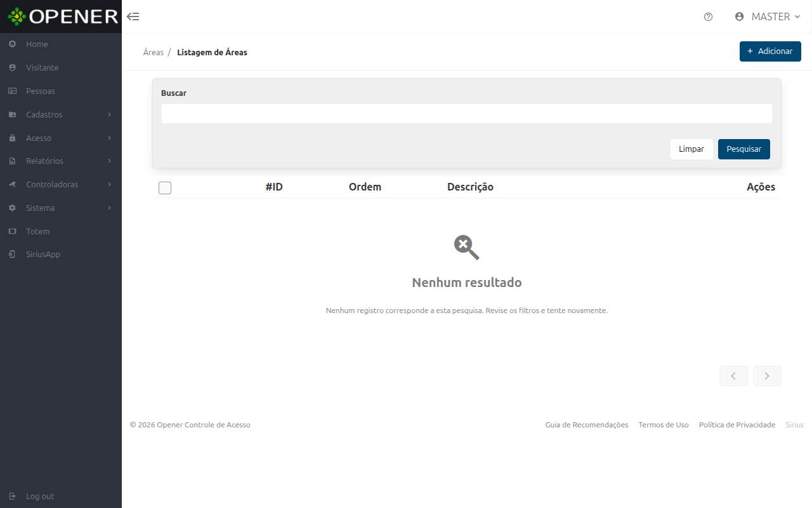Expand the Cadastros submenu chevron

[109, 114]
